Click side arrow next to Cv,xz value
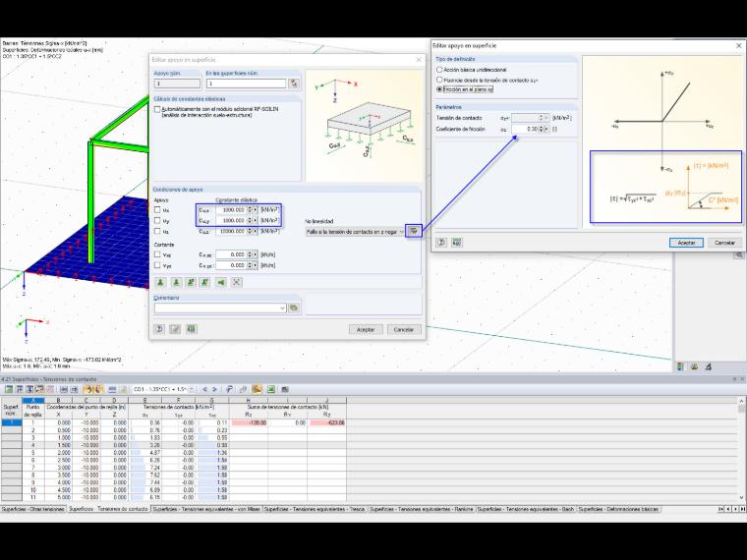 [256, 254]
